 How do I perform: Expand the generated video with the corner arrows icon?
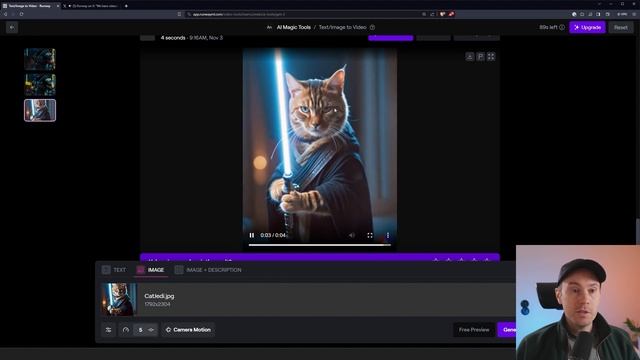point(491,57)
